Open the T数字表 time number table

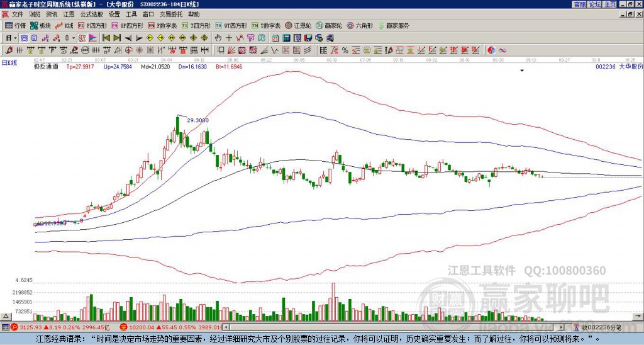click(266, 25)
